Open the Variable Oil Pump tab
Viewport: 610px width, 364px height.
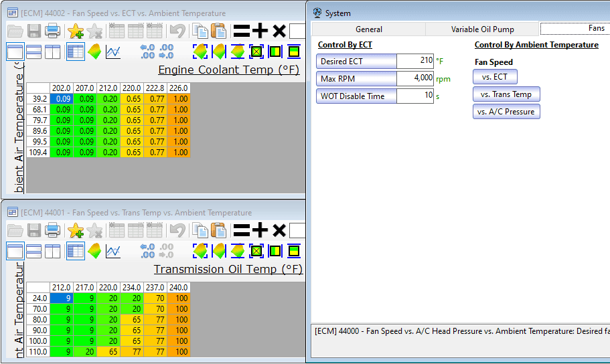482,29
